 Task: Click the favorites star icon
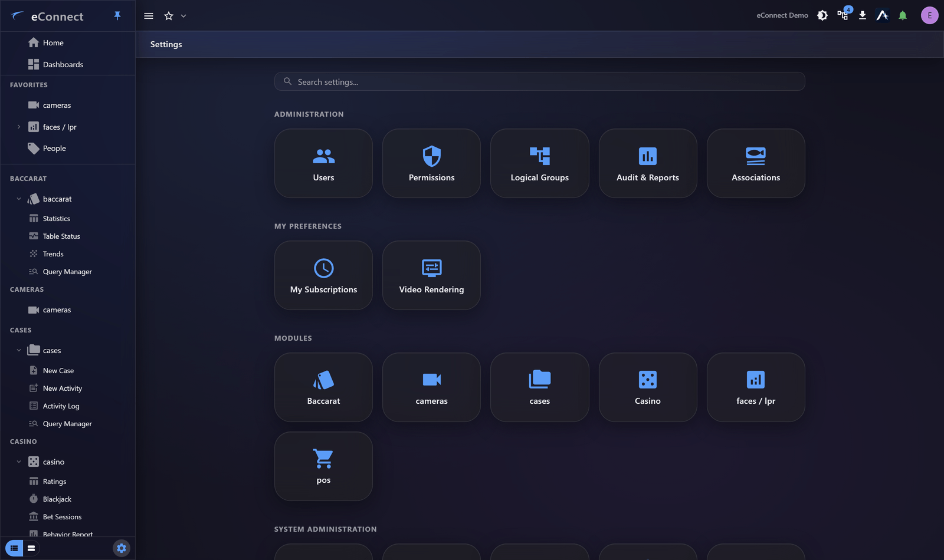tap(169, 16)
